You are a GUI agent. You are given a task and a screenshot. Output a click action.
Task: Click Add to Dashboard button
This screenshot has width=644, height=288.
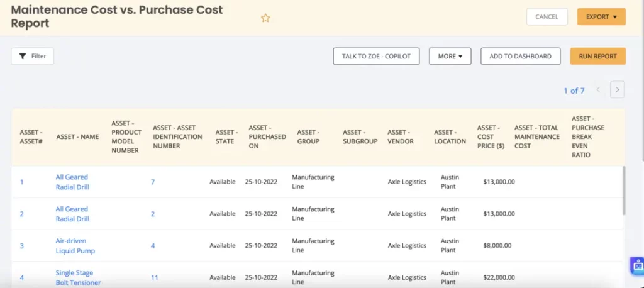[520, 56]
